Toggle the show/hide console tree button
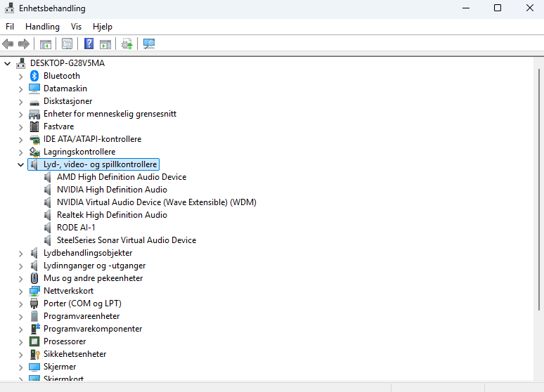 46,44
